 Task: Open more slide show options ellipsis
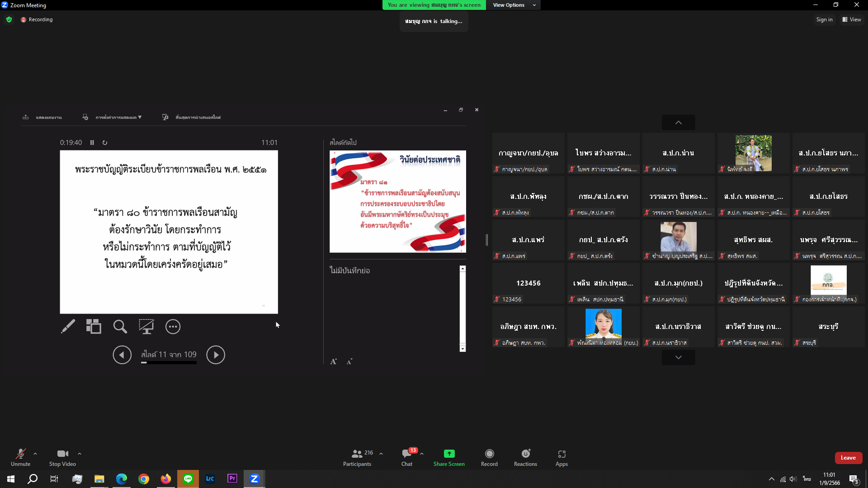pyautogui.click(x=173, y=327)
